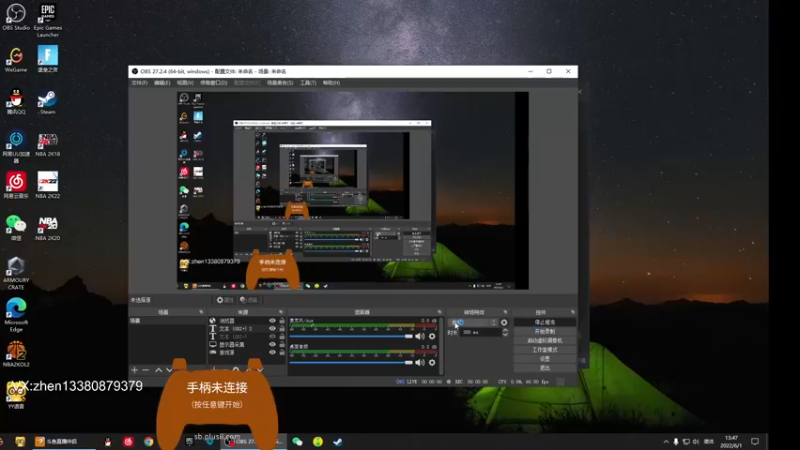Launch the Epic Games Launcher desktop icon
The width and height of the screenshot is (800, 450).
click(47, 20)
